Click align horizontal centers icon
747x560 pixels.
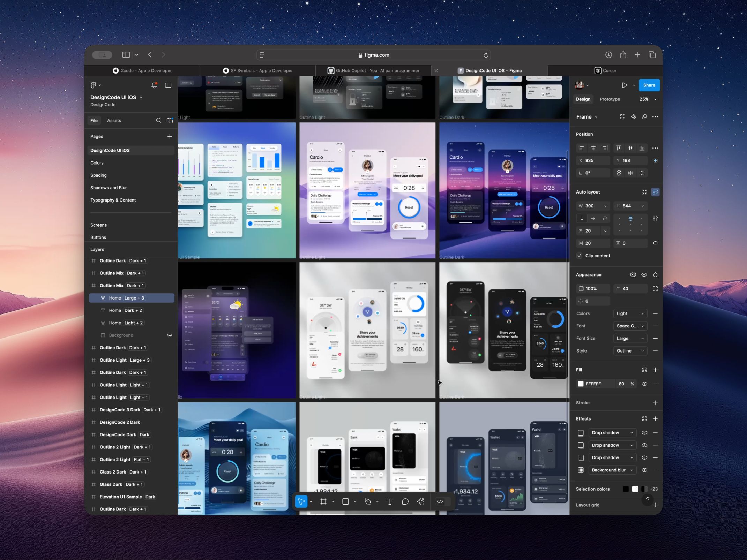pyautogui.click(x=593, y=148)
